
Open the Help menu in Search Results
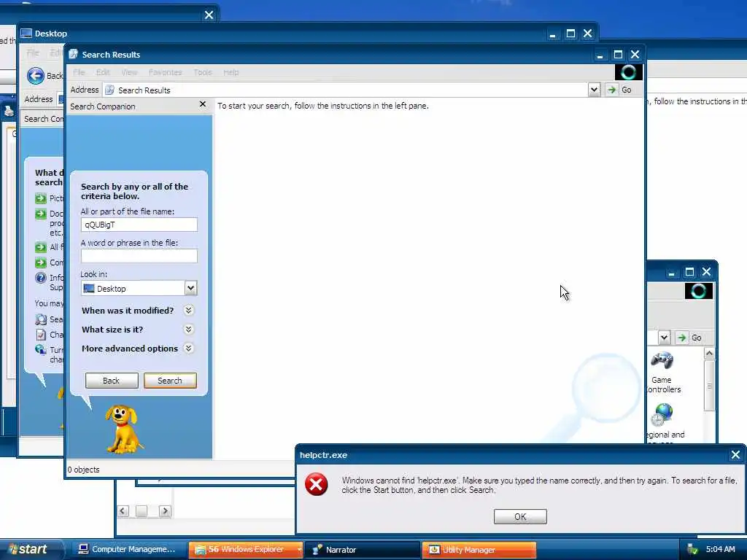click(231, 72)
